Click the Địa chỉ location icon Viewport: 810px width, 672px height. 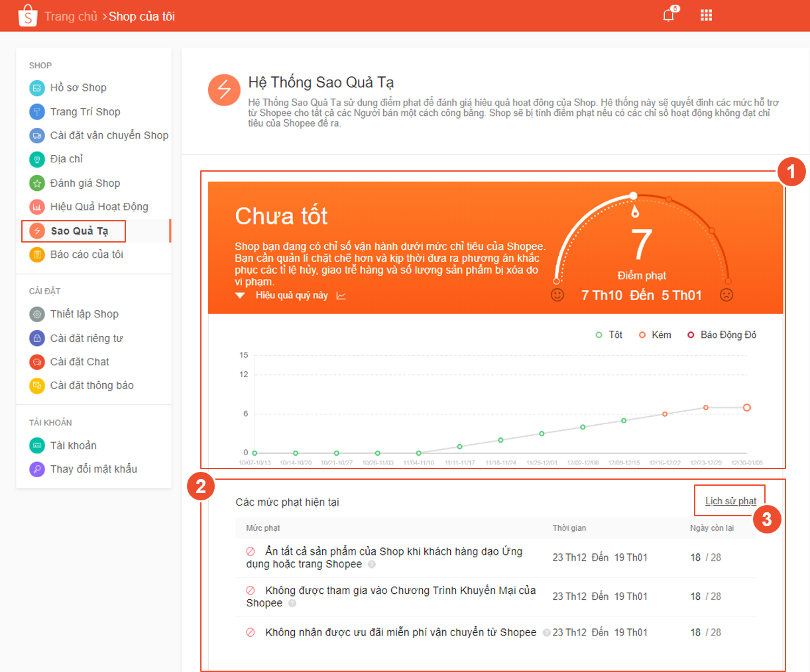(x=37, y=159)
